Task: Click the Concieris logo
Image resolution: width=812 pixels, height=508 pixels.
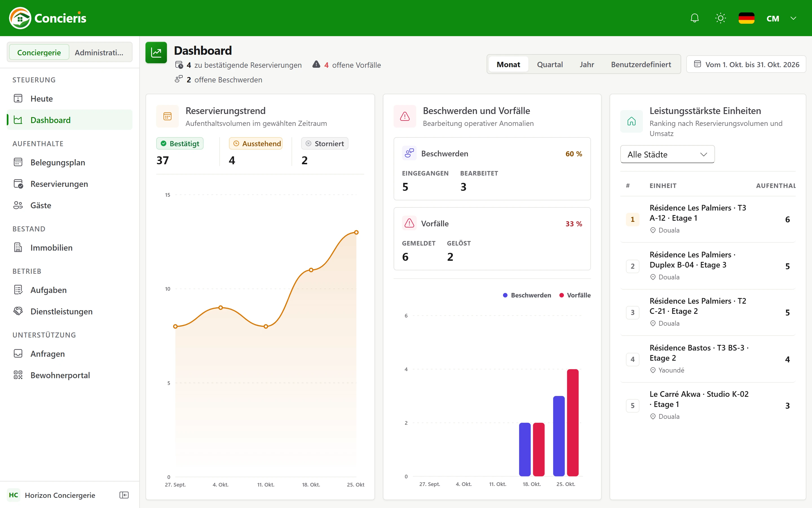Action: coord(48,18)
